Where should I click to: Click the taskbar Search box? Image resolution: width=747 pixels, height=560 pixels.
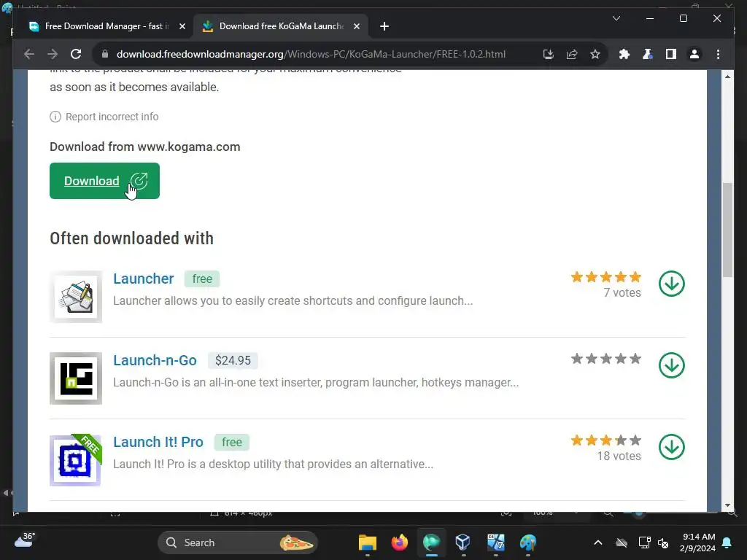pyautogui.click(x=237, y=542)
